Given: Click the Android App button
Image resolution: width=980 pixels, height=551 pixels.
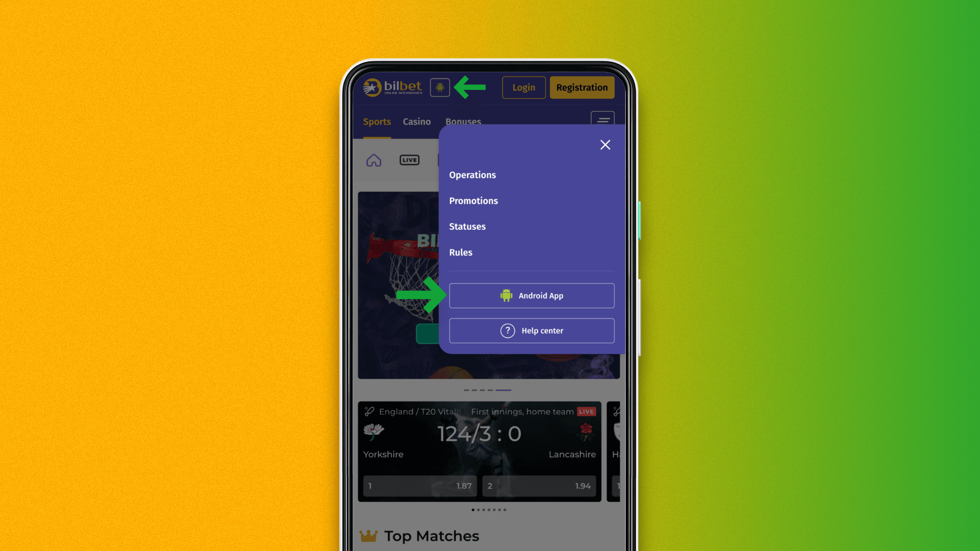Looking at the screenshot, I should (532, 295).
